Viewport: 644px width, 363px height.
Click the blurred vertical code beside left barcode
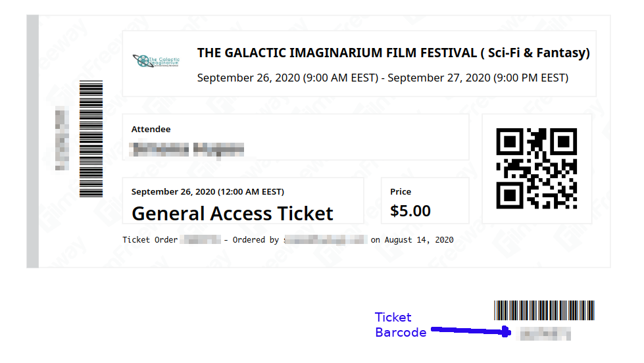pos(62,138)
